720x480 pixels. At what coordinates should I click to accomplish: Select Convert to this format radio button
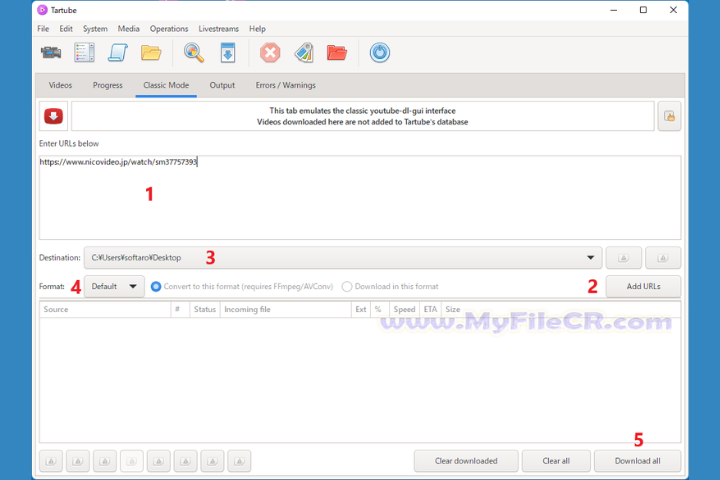coord(156,286)
